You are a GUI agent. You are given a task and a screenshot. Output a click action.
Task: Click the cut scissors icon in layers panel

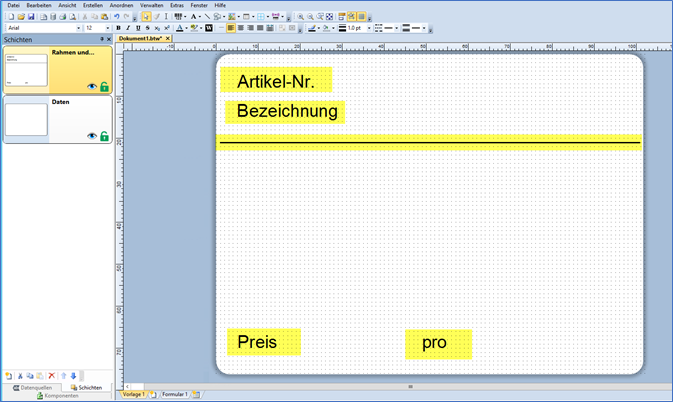click(x=20, y=375)
